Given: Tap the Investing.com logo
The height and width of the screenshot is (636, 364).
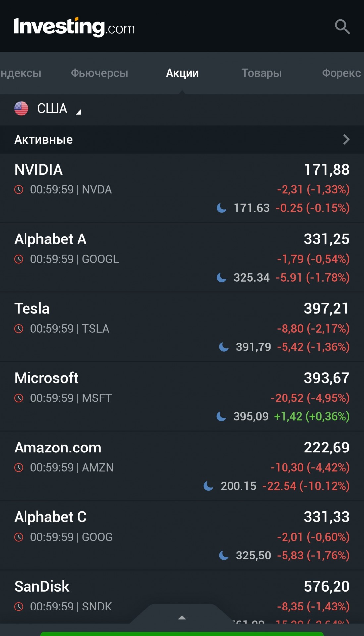Looking at the screenshot, I should click(74, 27).
